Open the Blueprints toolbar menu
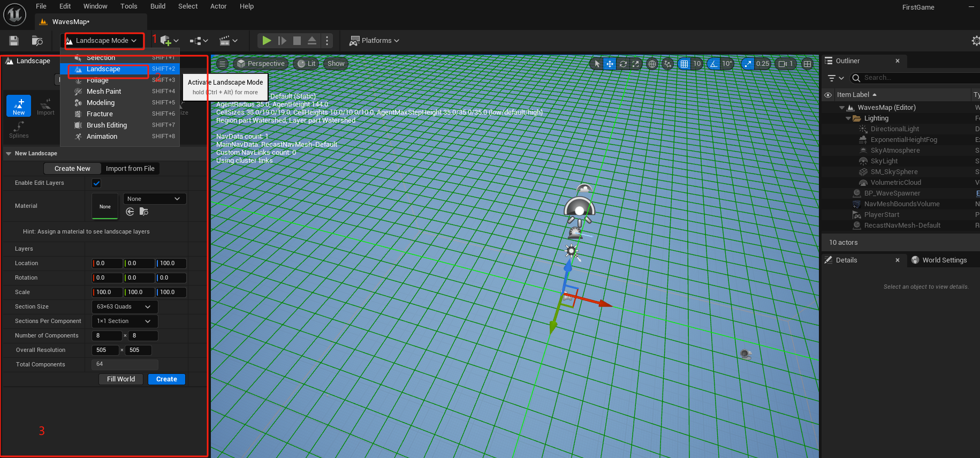This screenshot has height=458, width=980. 199,41
